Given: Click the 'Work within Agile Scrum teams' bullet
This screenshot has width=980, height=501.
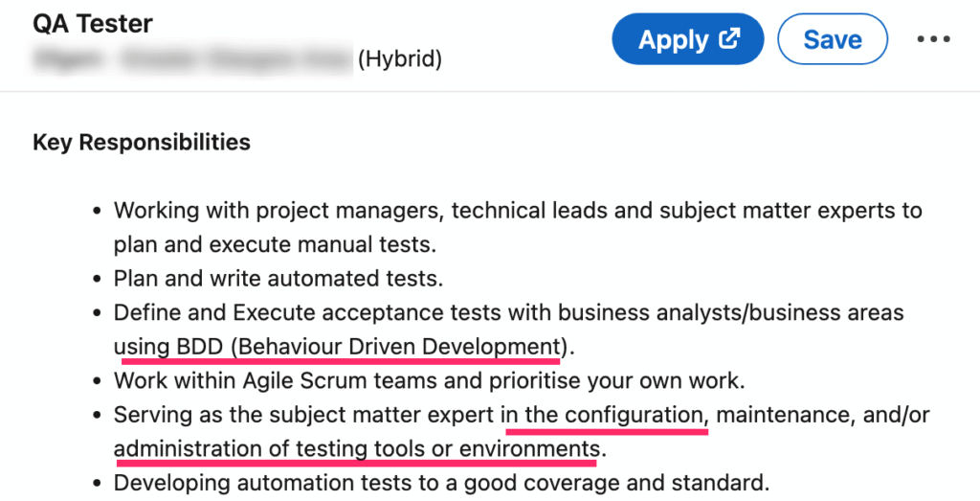Looking at the screenshot, I should [x=428, y=380].
